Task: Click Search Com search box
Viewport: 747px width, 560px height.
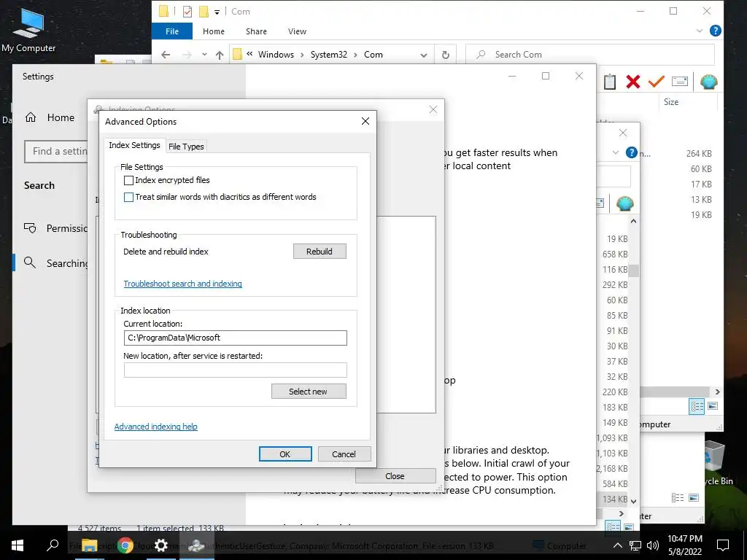Action: point(589,55)
